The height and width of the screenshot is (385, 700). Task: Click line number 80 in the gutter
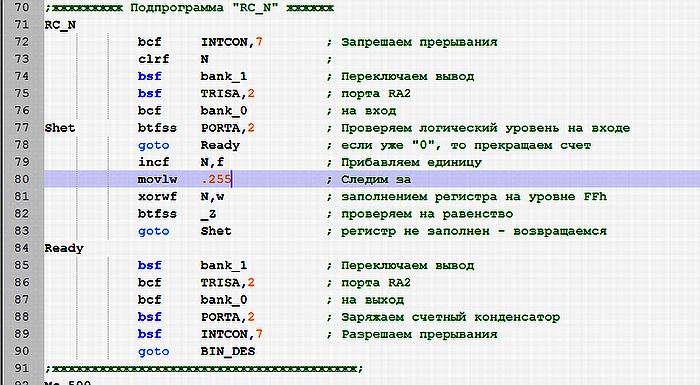[x=21, y=179]
